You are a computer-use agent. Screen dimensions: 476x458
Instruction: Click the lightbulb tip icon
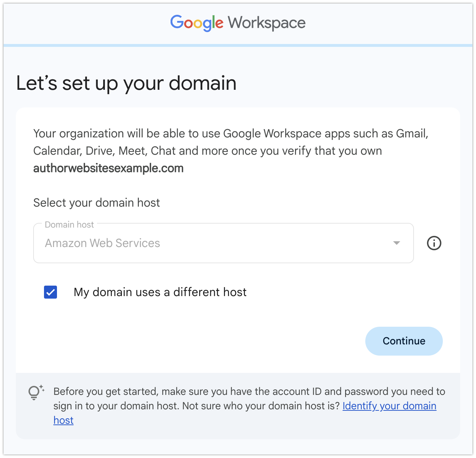tap(36, 392)
